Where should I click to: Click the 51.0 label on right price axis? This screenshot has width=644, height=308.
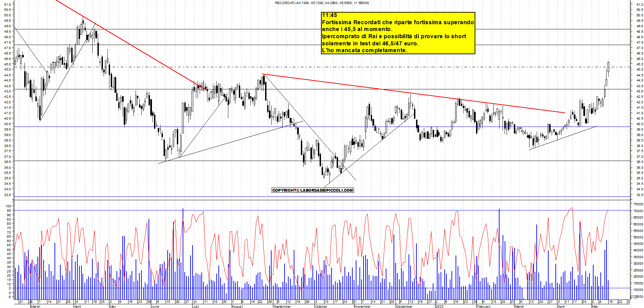(640, 4)
